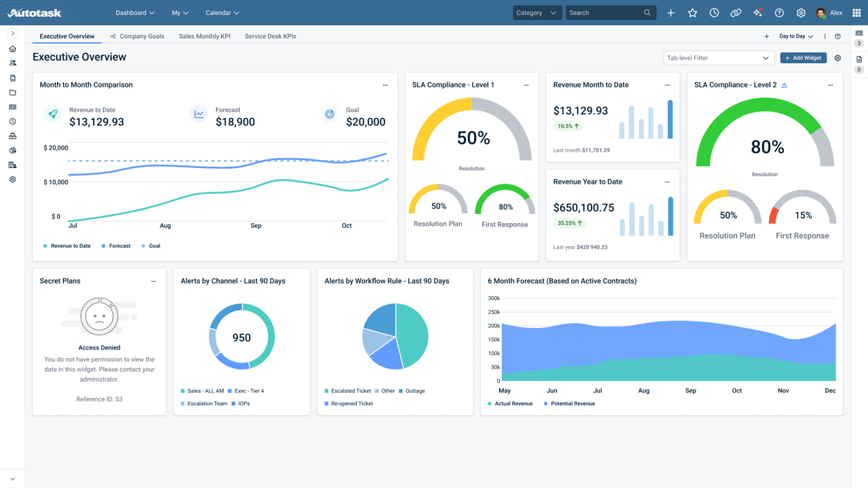Select the home icon in the left sidebar

(12, 48)
